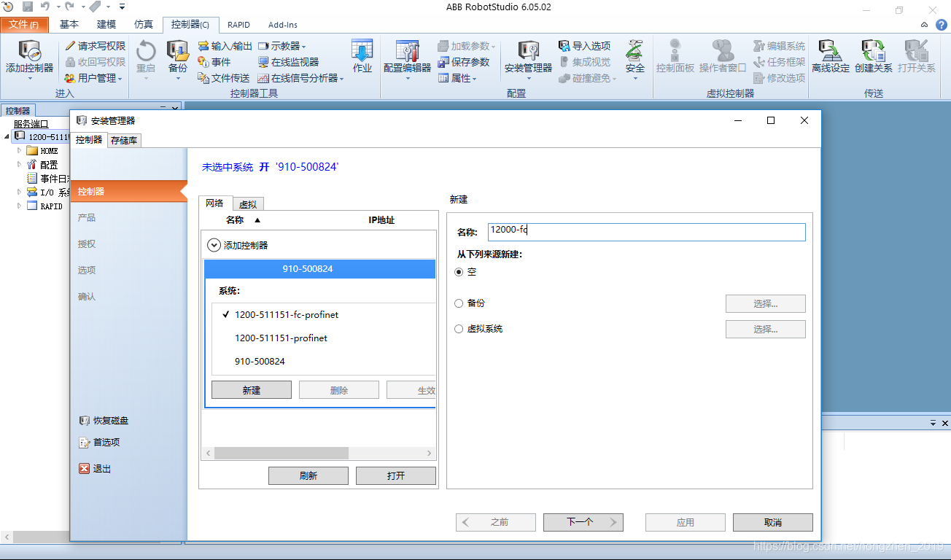Switch to the Basic (基本) ribbon tab
This screenshot has width=951, height=560.
[69, 25]
